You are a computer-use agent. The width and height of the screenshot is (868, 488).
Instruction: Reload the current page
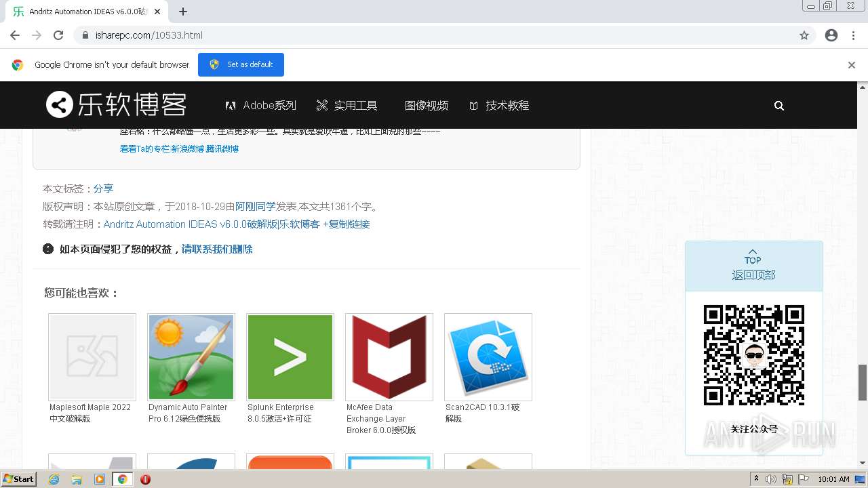click(58, 35)
